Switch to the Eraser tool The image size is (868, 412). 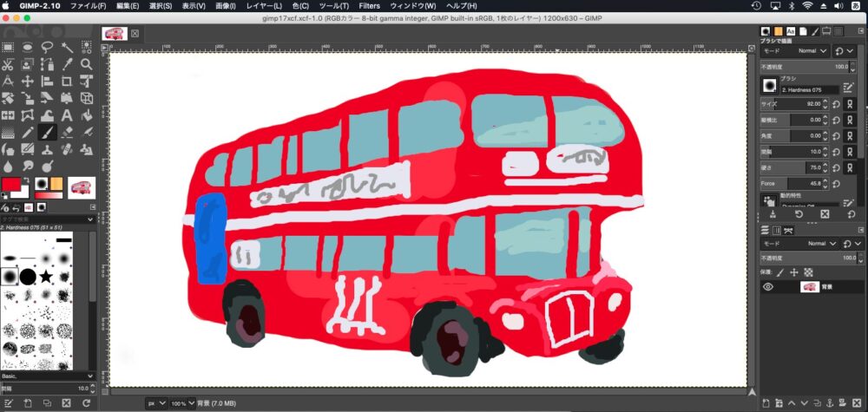(67, 133)
